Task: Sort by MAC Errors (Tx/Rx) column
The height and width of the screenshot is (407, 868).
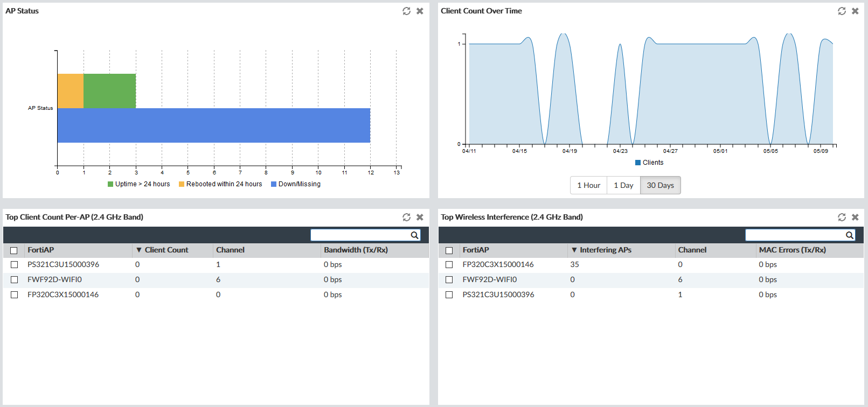Action: click(810, 250)
